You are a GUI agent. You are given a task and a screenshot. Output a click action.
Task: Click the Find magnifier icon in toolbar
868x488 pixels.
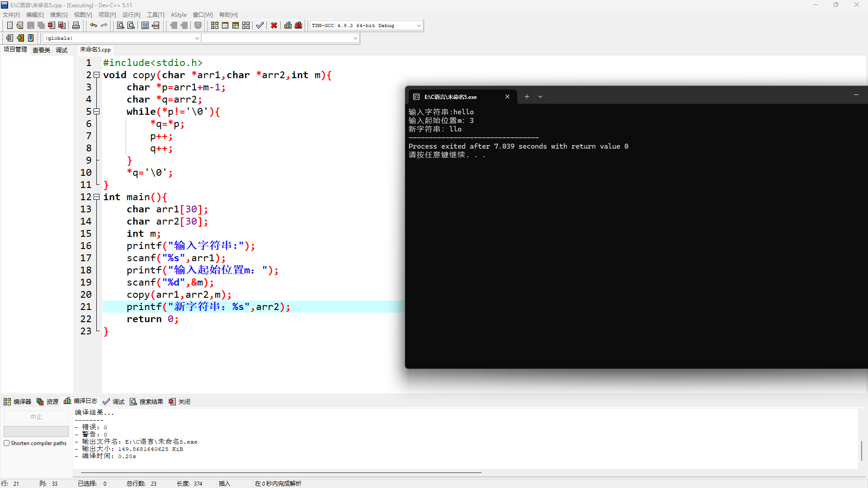click(120, 25)
